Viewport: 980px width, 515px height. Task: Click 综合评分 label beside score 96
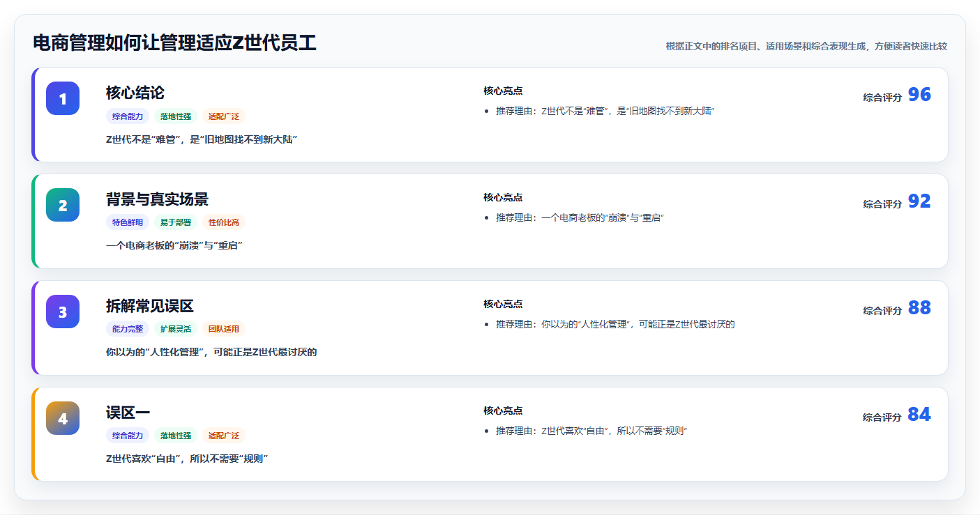click(x=882, y=98)
